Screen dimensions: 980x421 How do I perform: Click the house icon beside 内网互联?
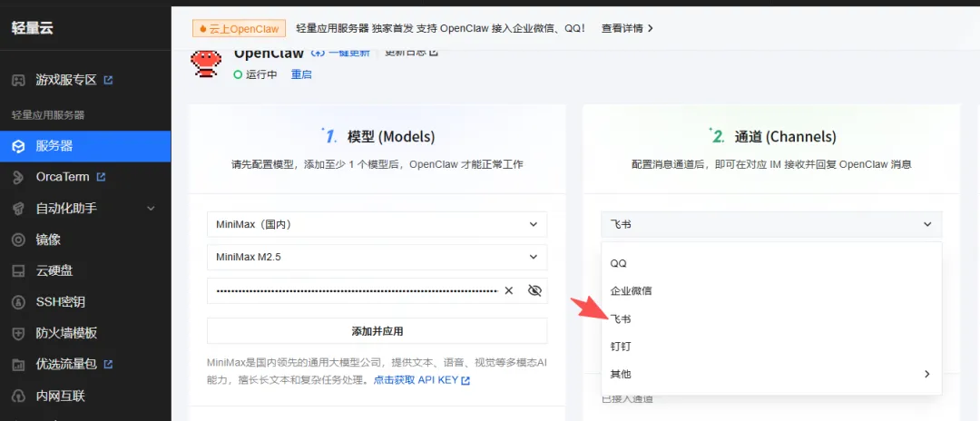point(19,396)
